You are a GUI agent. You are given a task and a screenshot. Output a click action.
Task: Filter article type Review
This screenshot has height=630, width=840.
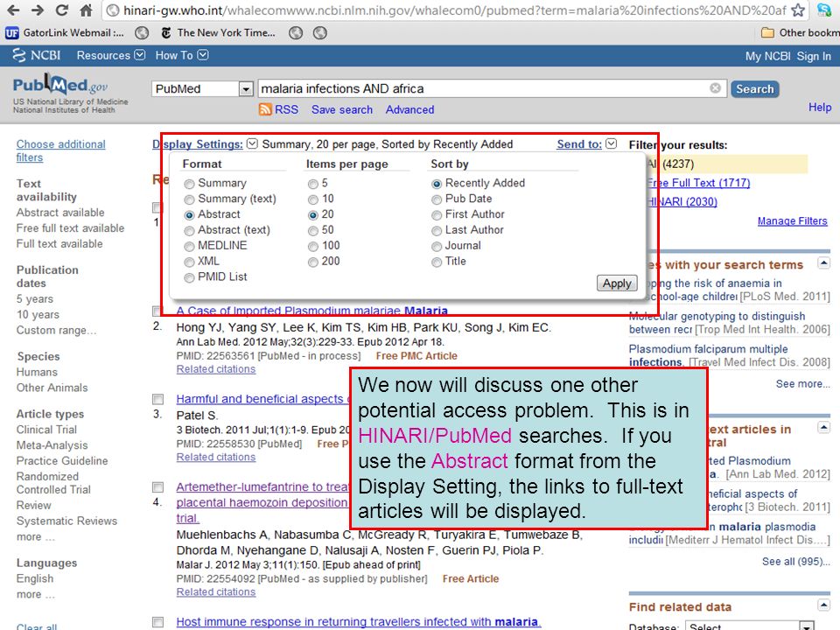point(34,505)
